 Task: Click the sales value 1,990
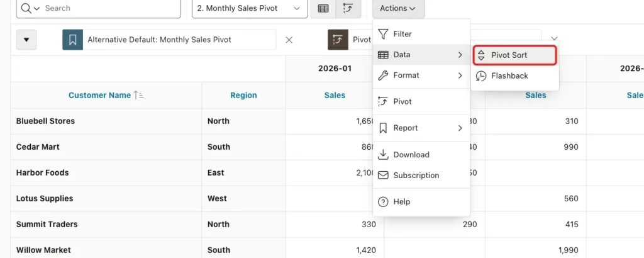click(569, 250)
